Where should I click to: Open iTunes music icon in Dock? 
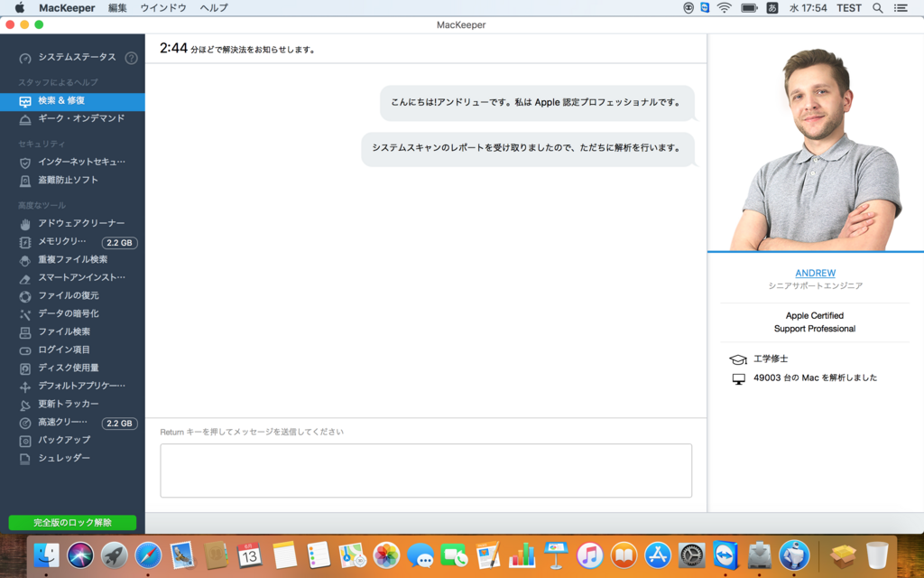590,555
